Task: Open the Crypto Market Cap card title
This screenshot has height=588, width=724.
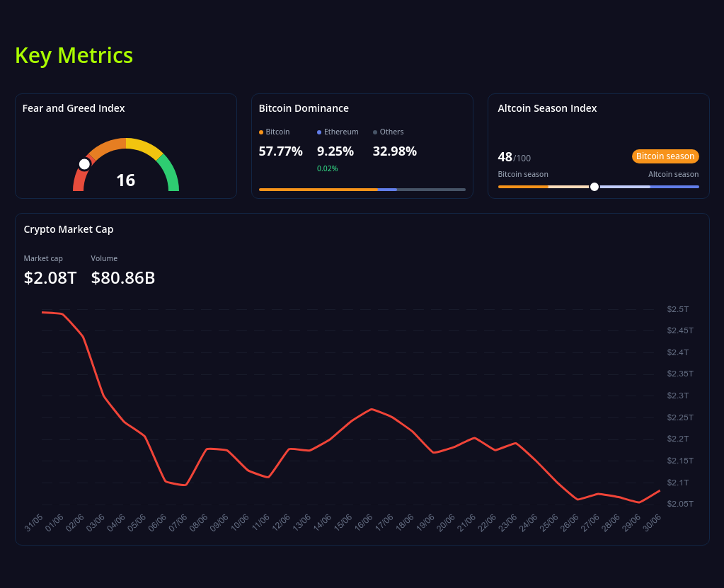Action: point(69,229)
